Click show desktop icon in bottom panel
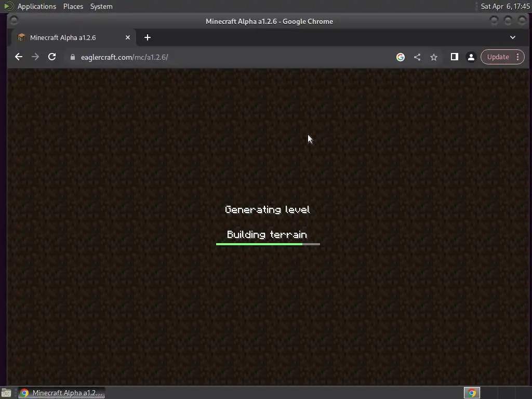This screenshot has height=399, width=532. (6, 393)
